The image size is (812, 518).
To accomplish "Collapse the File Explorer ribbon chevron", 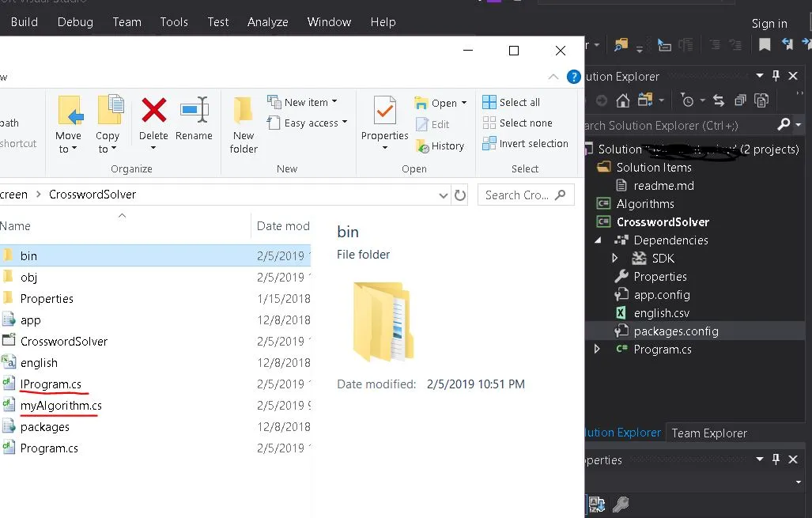I will [553, 77].
